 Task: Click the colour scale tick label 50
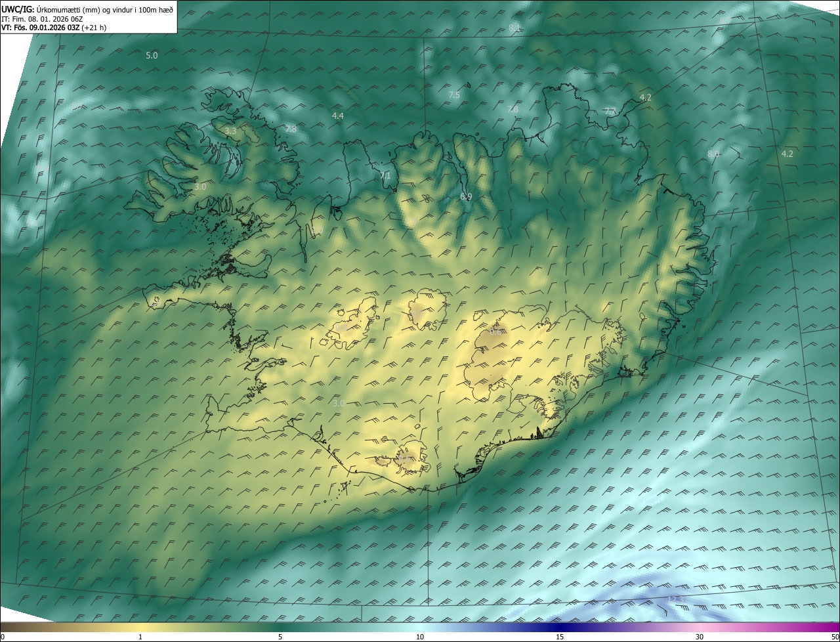pos(835,637)
